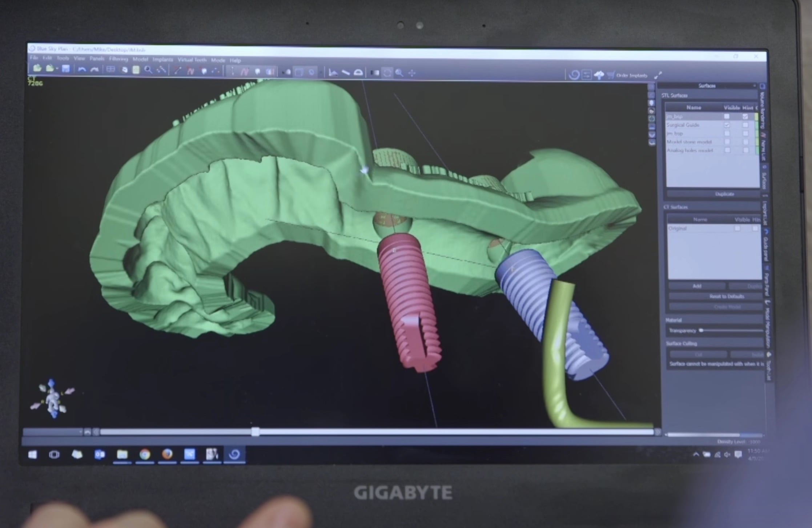Screen dimensions: 812x528
Task: Show hidden system tray icons chevron
Action: click(x=696, y=454)
